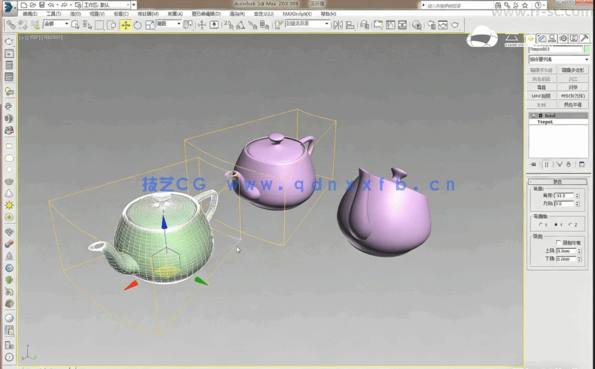The width and height of the screenshot is (595, 369).
Task: Collapse the Parameters rollout header
Action: 557,182
